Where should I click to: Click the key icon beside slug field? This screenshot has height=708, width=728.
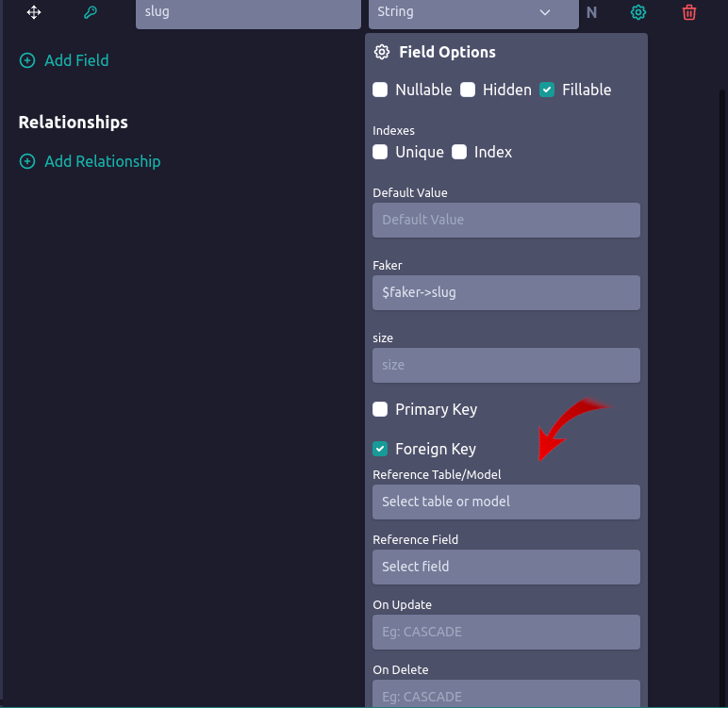point(91,12)
